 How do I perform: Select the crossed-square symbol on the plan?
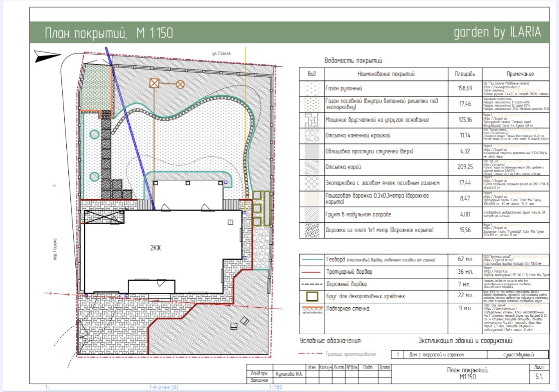(154, 83)
